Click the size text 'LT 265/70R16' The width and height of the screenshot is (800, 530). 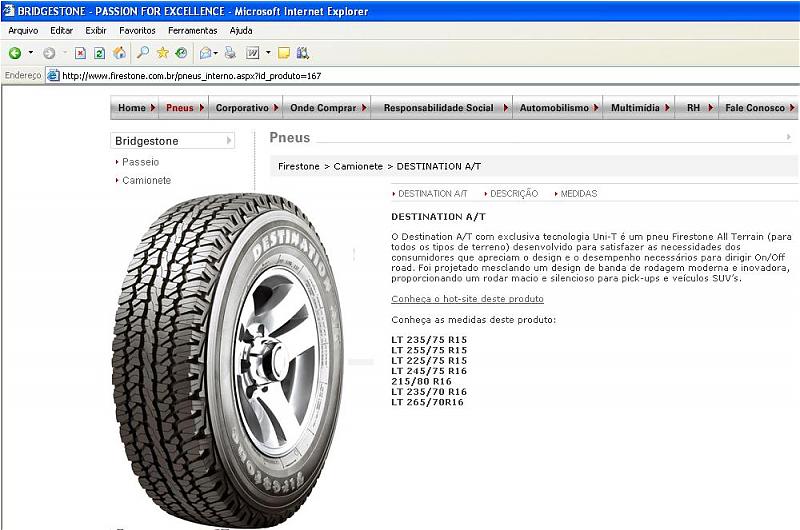[x=428, y=402]
